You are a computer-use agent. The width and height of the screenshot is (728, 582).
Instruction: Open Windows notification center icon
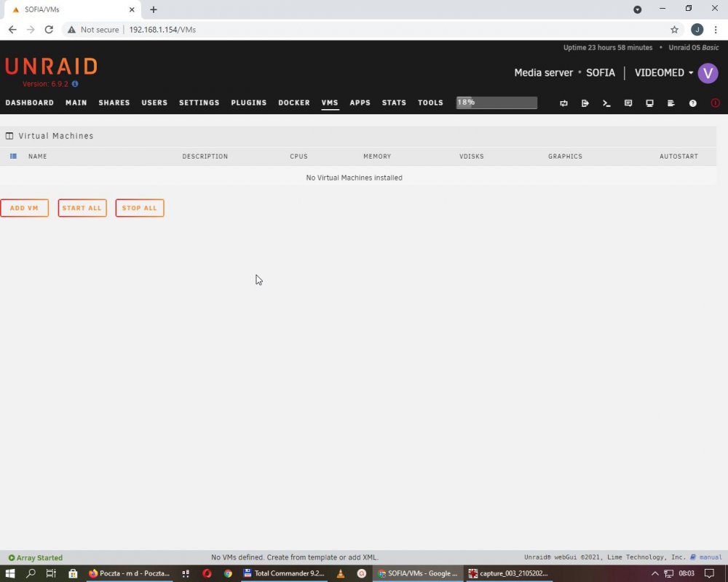point(709,573)
